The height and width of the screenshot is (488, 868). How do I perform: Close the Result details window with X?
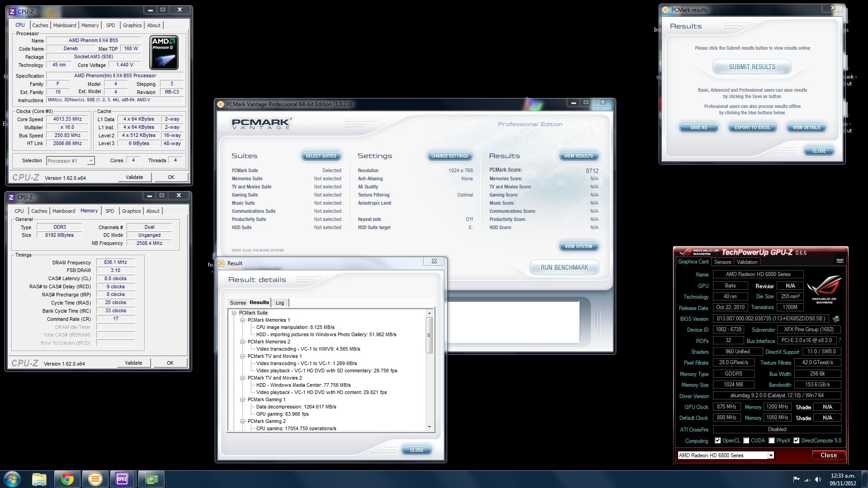pyautogui.click(x=434, y=262)
